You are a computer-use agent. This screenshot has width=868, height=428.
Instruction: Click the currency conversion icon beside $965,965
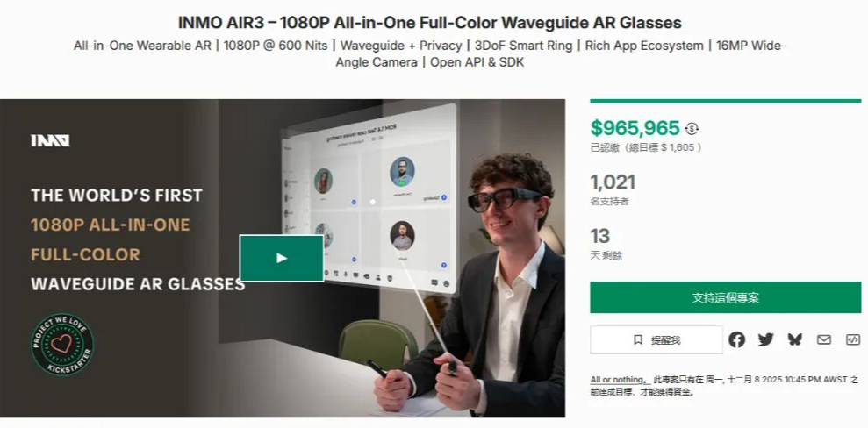point(692,128)
